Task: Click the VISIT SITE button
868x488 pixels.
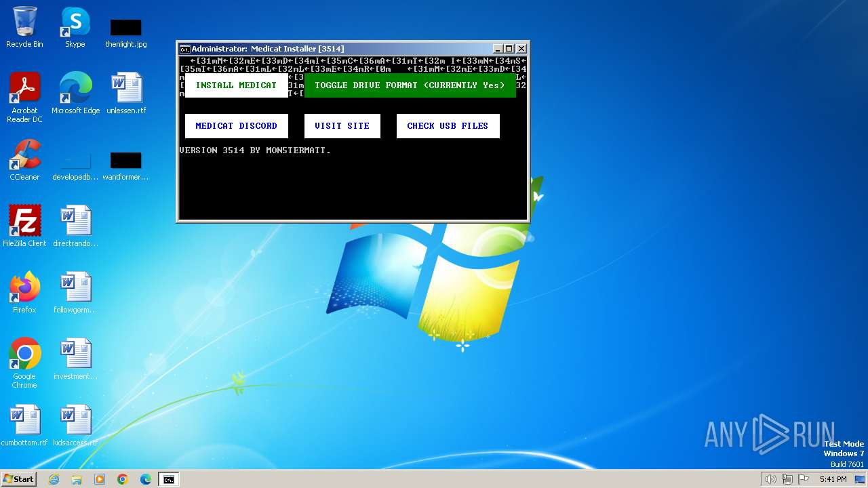Action: pos(342,126)
